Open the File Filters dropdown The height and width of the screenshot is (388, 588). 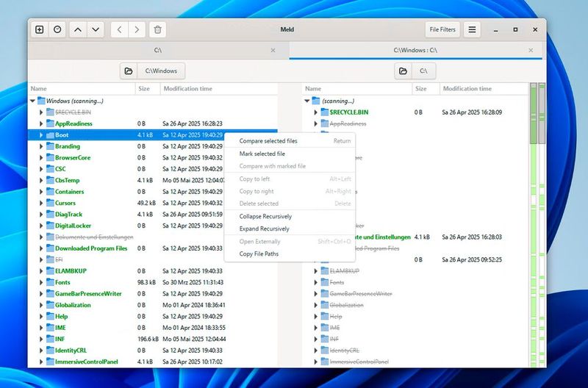point(442,29)
